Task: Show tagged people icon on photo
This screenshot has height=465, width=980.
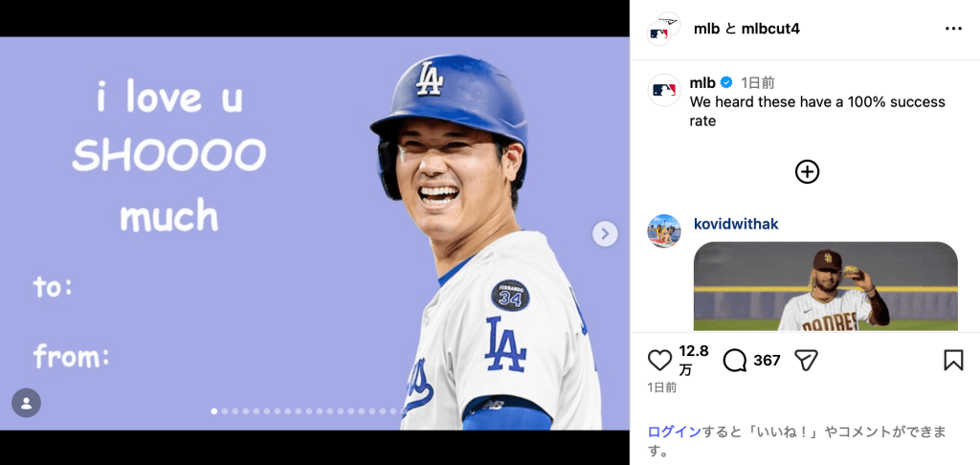Action: (26, 403)
